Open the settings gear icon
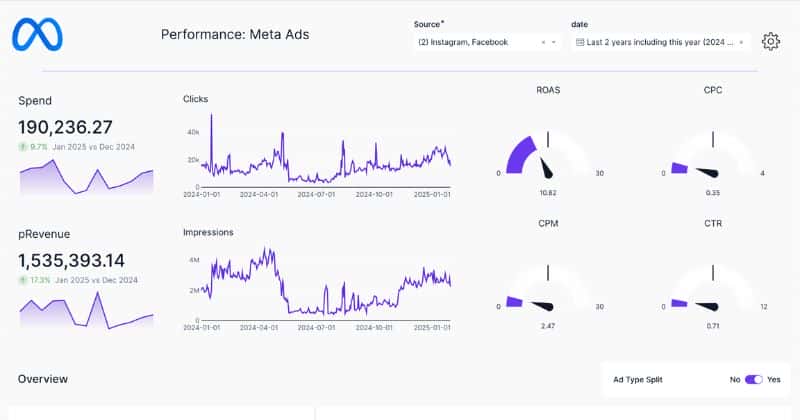 click(x=770, y=41)
